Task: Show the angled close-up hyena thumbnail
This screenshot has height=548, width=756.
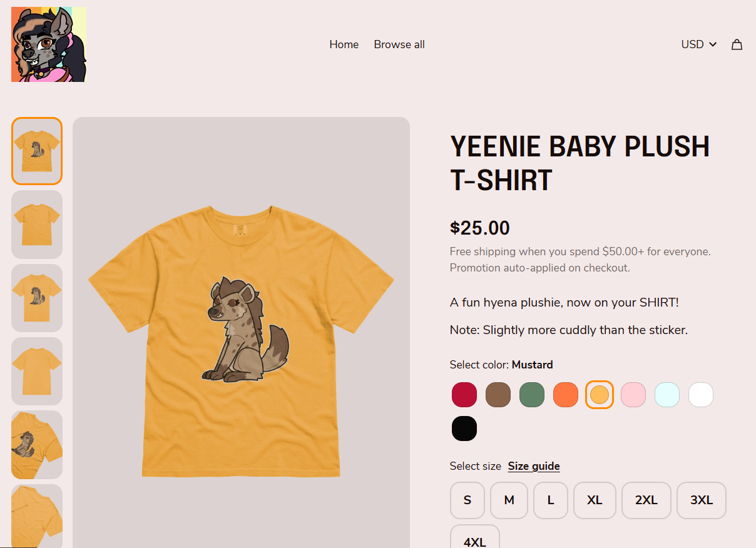Action: coord(37,444)
